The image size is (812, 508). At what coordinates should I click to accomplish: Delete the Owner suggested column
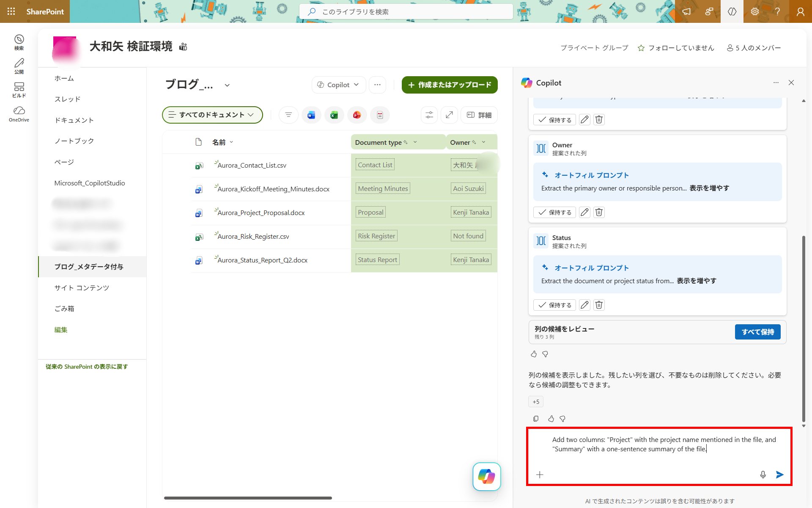coord(599,212)
